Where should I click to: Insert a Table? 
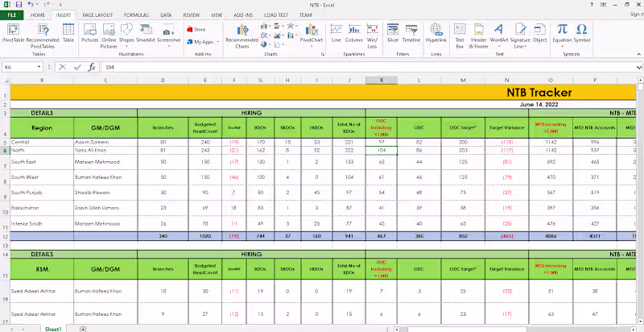[x=68, y=33]
